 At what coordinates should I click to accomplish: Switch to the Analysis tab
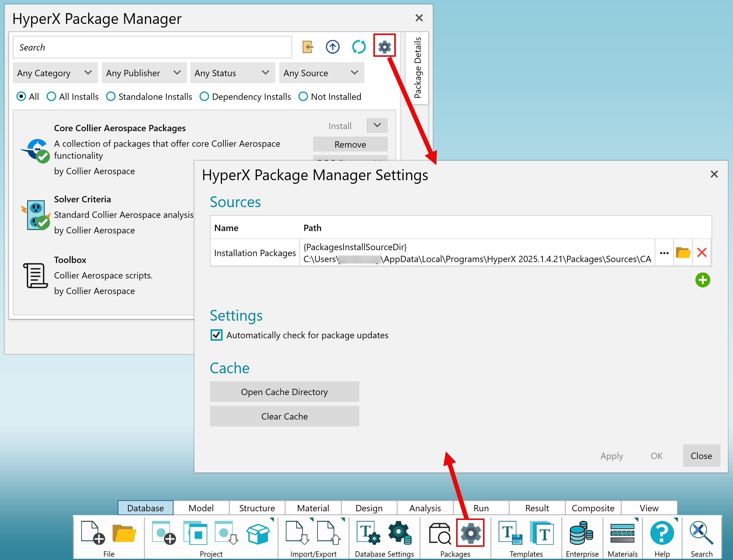(425, 508)
